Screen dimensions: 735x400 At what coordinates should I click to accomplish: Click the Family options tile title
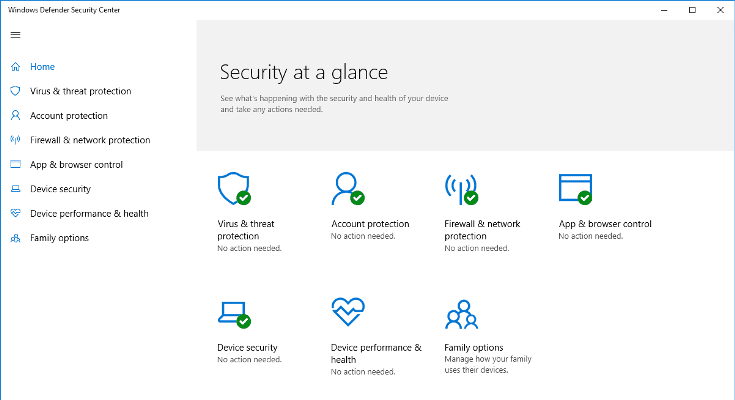[x=474, y=347]
